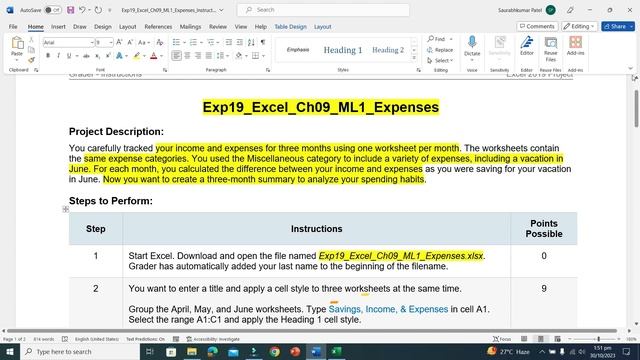Open the File menu
Viewport: 640px width, 360px height.
[13, 27]
